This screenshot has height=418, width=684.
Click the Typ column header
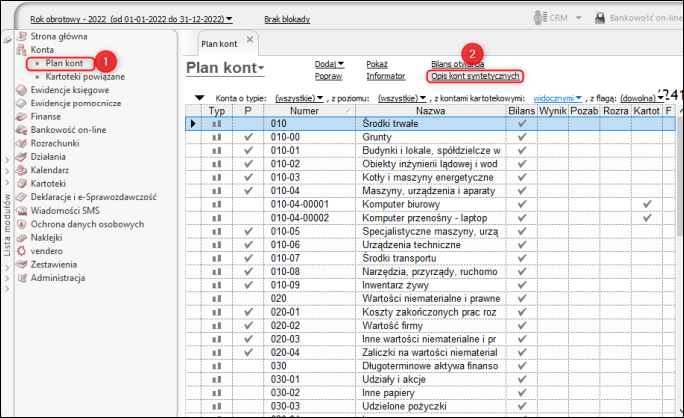(217, 111)
